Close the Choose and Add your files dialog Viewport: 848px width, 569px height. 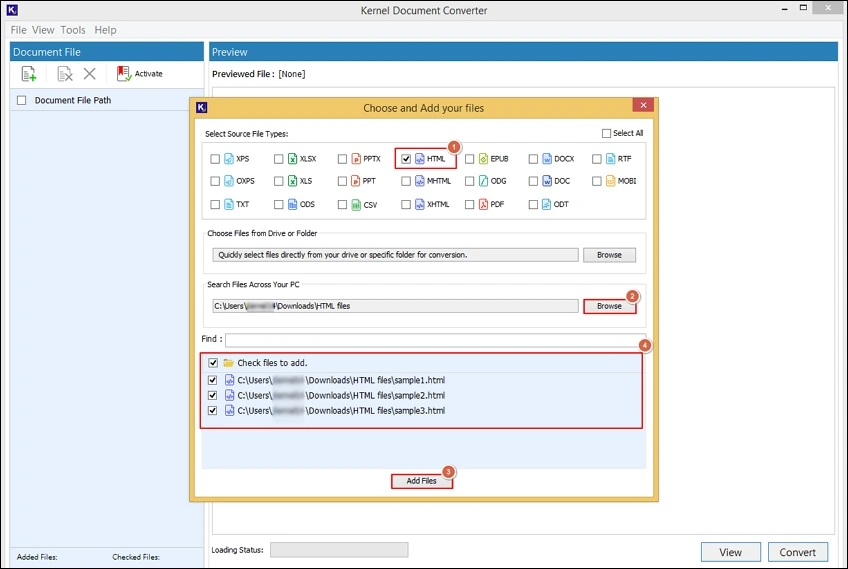coord(643,105)
